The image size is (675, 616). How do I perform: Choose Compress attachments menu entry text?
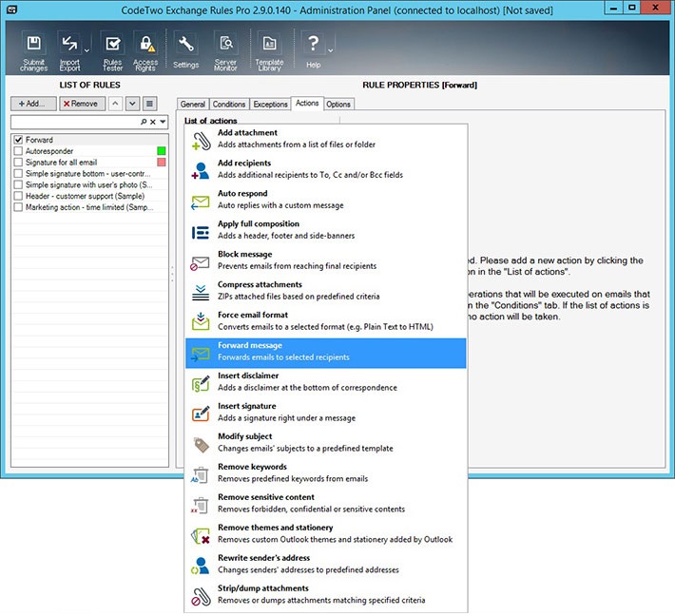click(260, 284)
